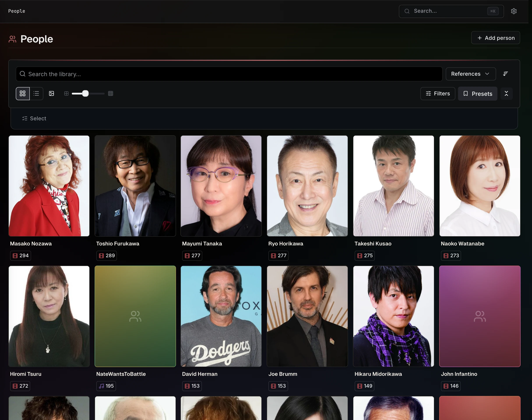Screen dimensions: 532x420
Task: Open Masako Nozawa's photo card
Action: (49, 186)
